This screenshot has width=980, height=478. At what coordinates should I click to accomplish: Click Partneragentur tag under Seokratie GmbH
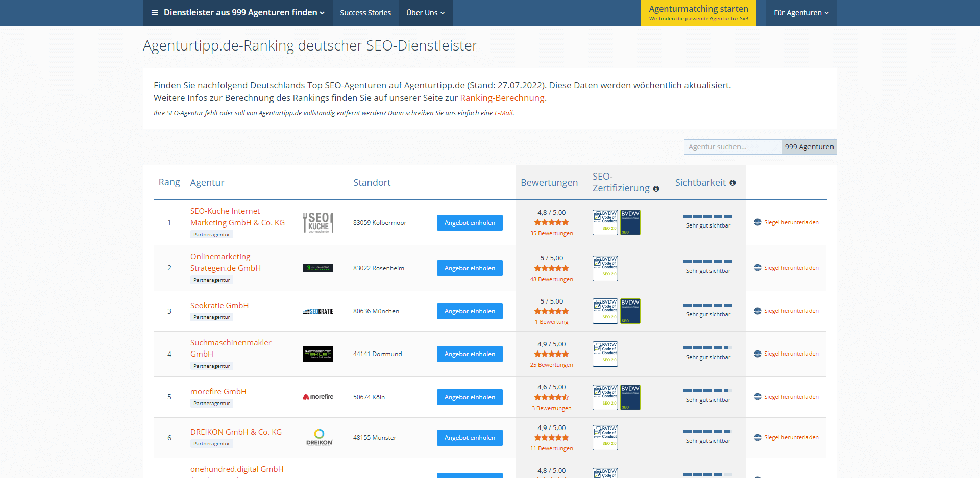click(212, 317)
